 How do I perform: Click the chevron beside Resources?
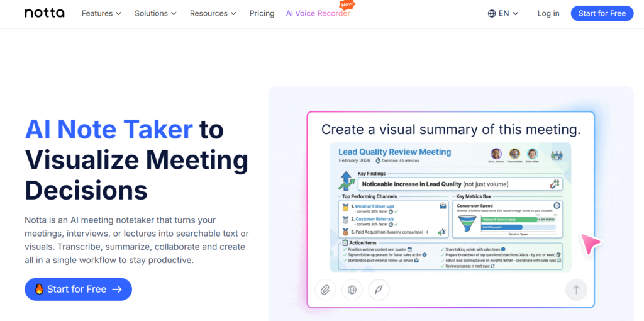click(234, 14)
